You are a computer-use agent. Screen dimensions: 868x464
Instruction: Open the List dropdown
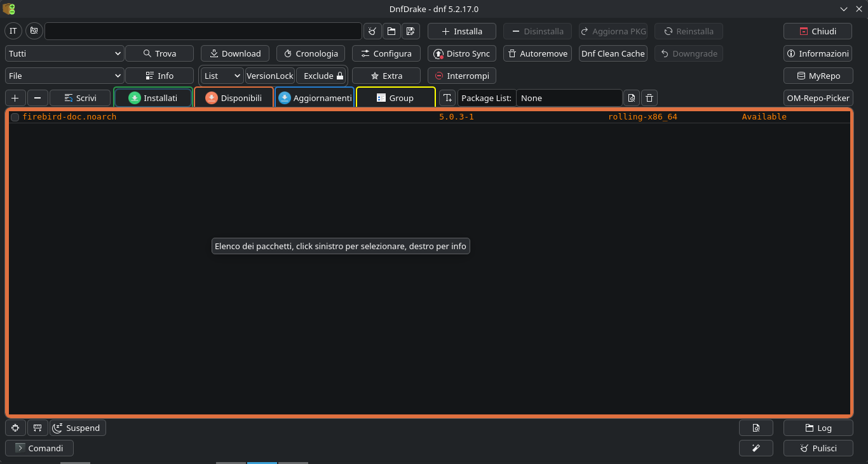click(222, 76)
